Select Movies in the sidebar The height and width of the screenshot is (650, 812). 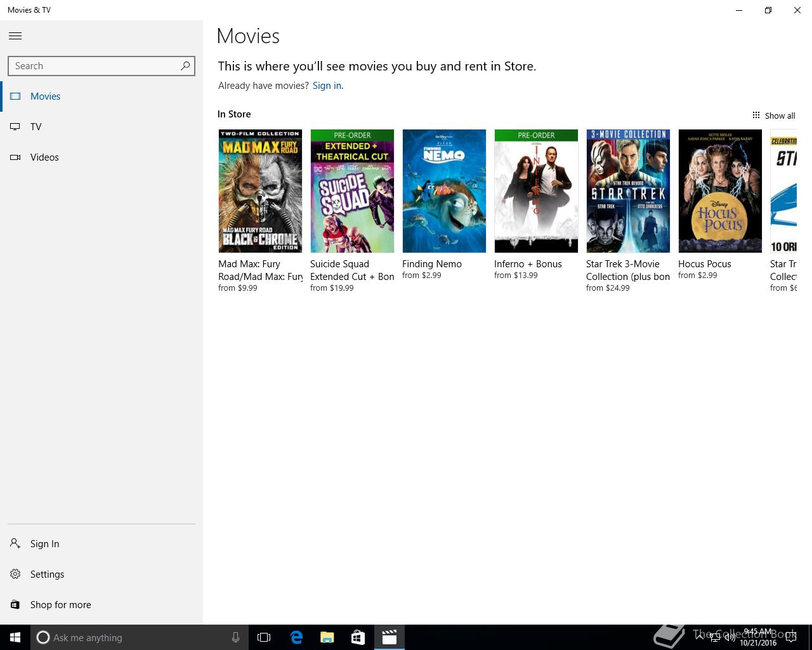coord(101,96)
